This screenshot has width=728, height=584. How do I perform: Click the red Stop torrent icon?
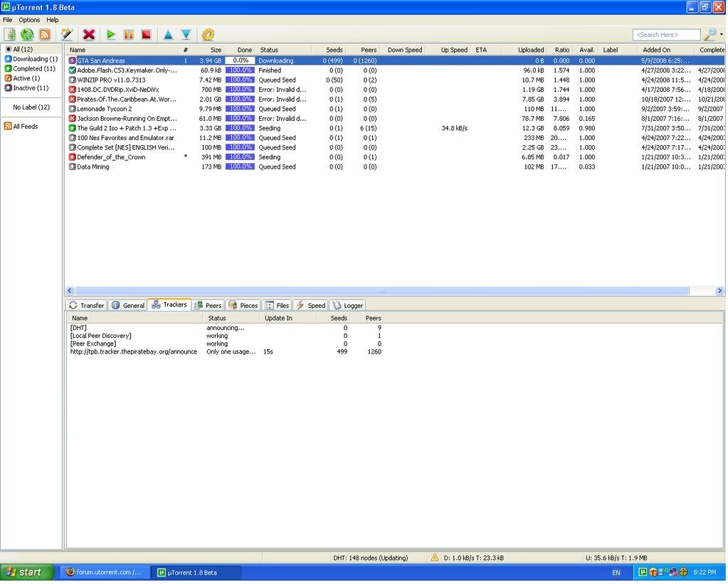(147, 34)
